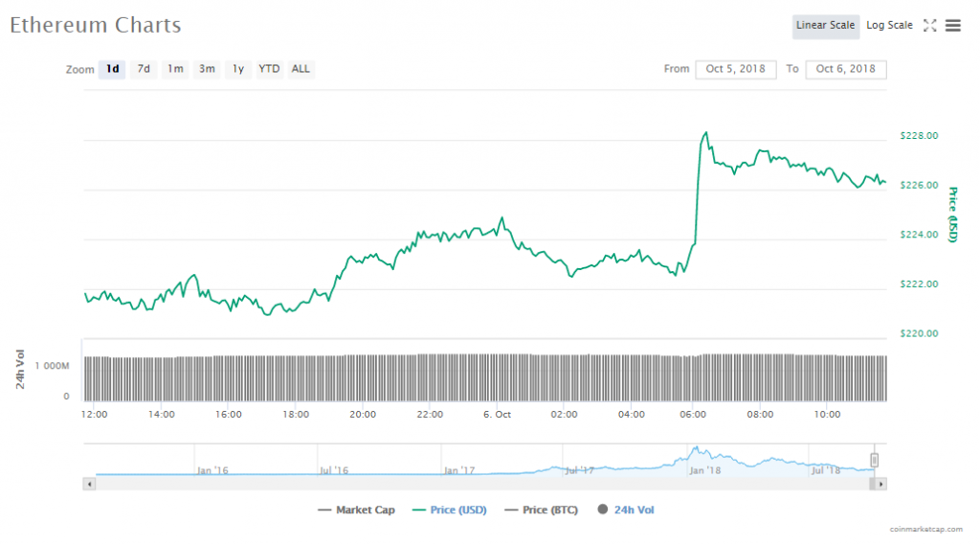Grab the navigator range handle
This screenshot has width=980, height=545.
874,461
